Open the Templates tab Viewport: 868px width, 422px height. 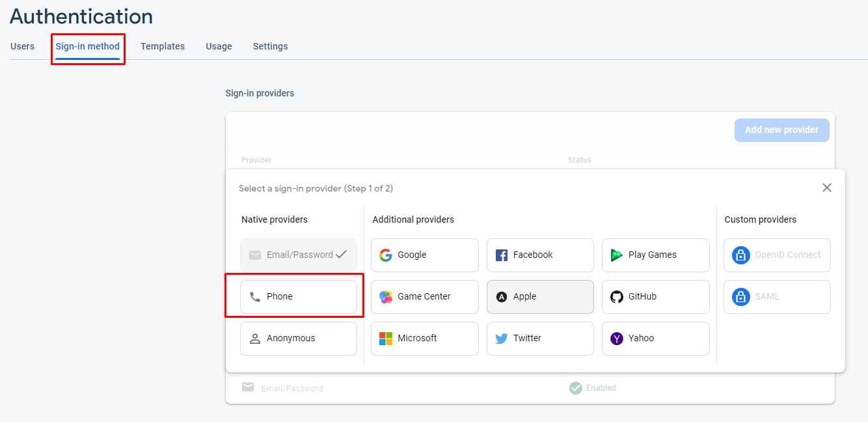pyautogui.click(x=163, y=46)
